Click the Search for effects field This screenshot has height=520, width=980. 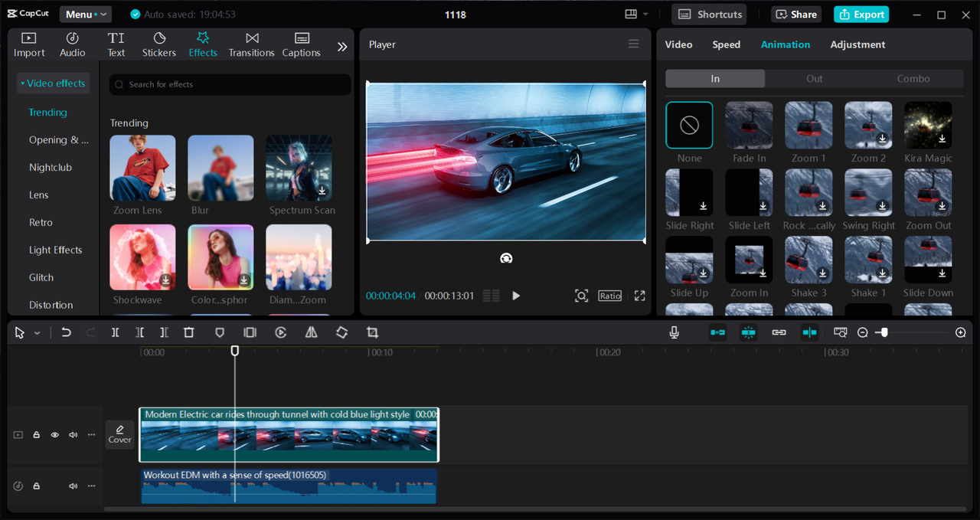point(230,84)
